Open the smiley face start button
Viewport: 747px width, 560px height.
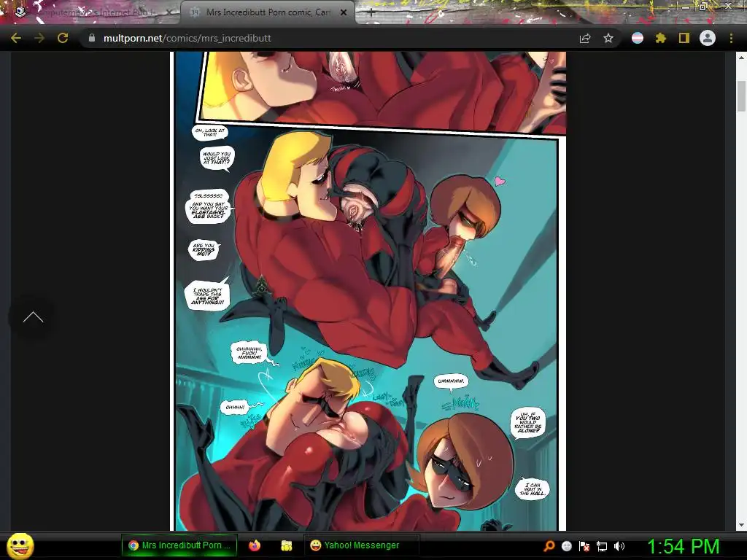20,545
